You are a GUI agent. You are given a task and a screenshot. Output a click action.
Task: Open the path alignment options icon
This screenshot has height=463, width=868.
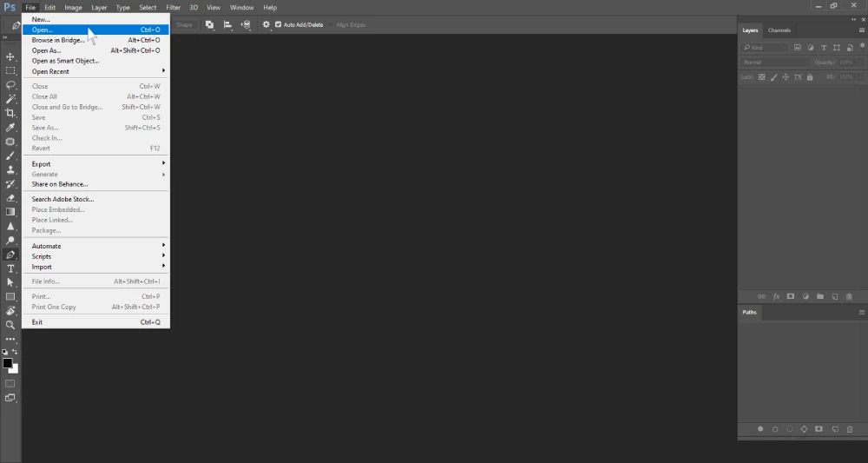pyautogui.click(x=227, y=24)
